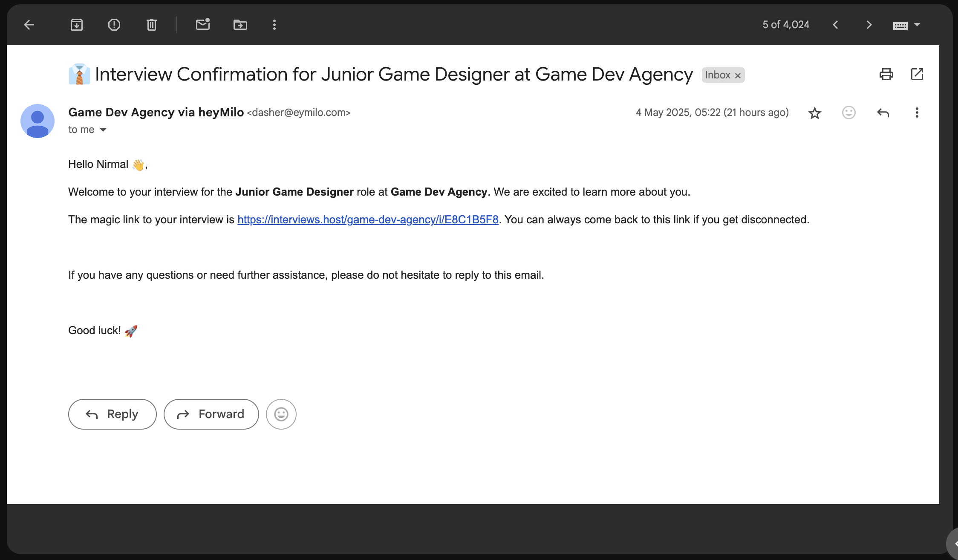The height and width of the screenshot is (560, 958).
Task: Go back to inbox with back arrow
Action: point(29,25)
